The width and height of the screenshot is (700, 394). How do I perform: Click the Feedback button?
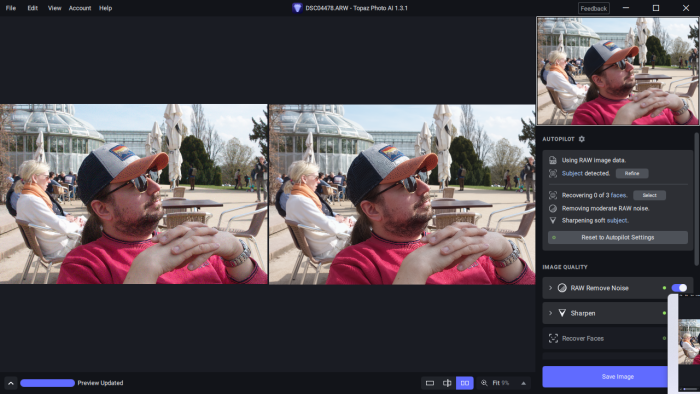593,8
